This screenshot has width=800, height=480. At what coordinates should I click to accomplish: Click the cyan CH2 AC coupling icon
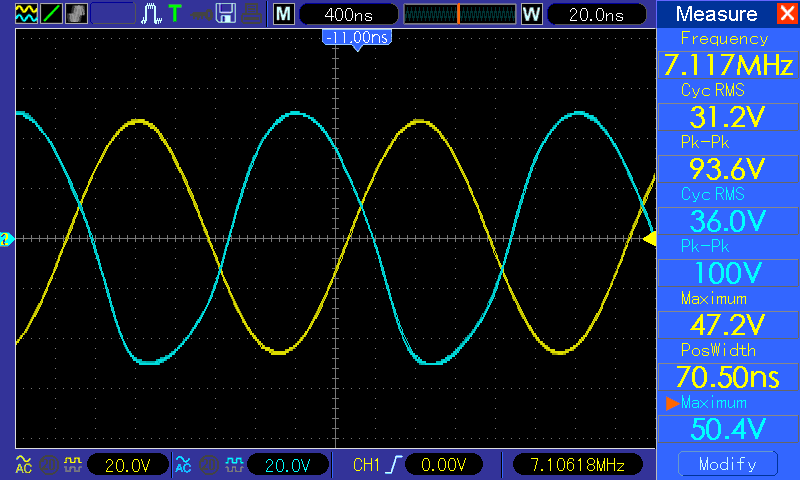(182, 464)
